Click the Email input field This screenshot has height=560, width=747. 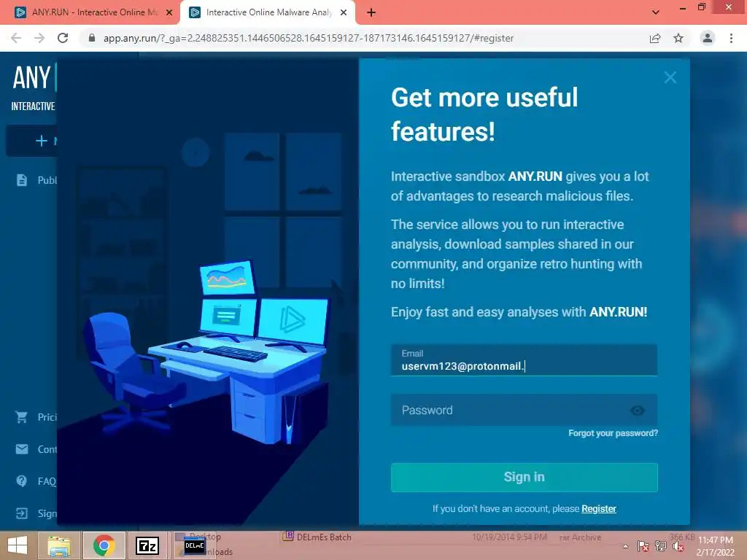[524, 360]
